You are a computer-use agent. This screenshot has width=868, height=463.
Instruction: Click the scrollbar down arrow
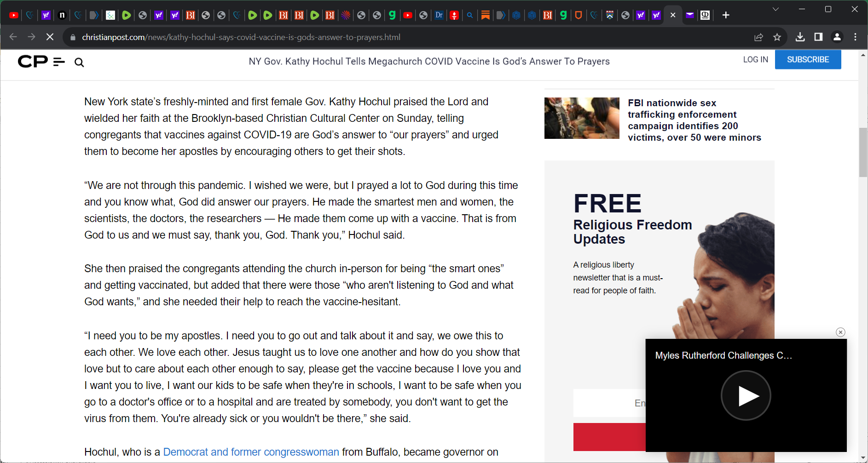pos(863,458)
